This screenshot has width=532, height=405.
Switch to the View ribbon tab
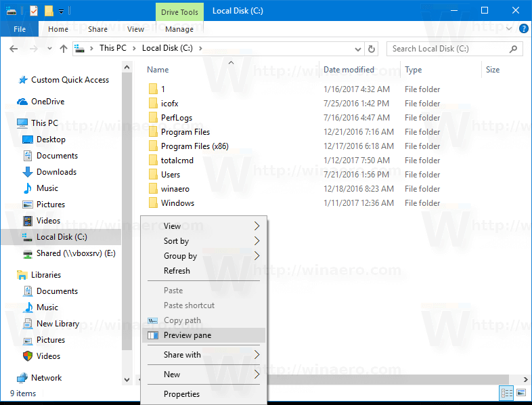(135, 29)
